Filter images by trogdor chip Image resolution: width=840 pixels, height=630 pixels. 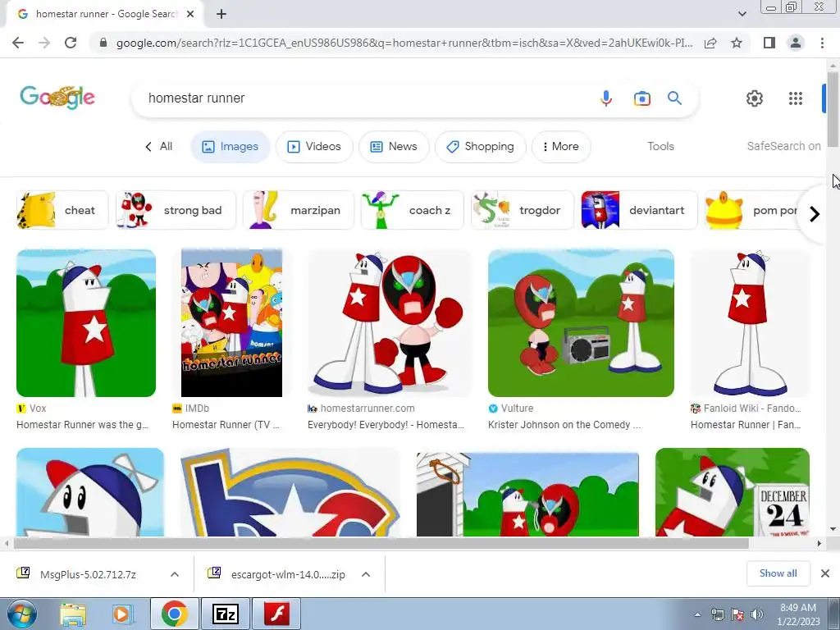pyautogui.click(x=523, y=210)
